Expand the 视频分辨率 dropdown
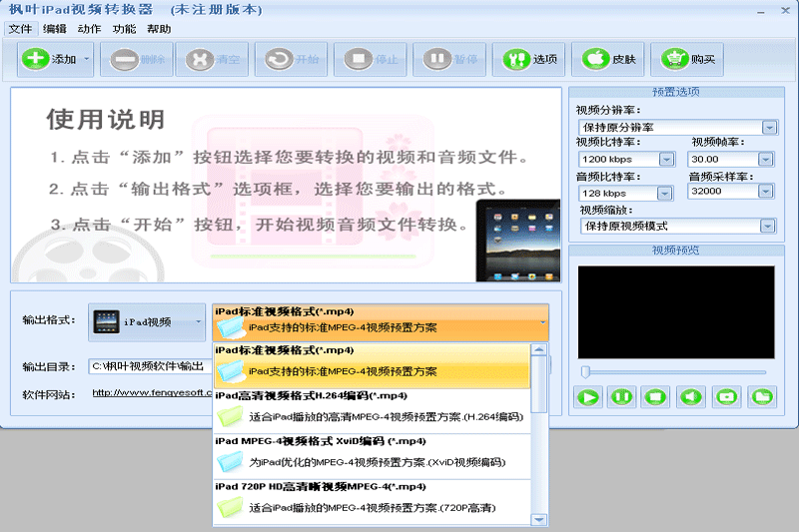The height and width of the screenshot is (532, 799). (769, 128)
